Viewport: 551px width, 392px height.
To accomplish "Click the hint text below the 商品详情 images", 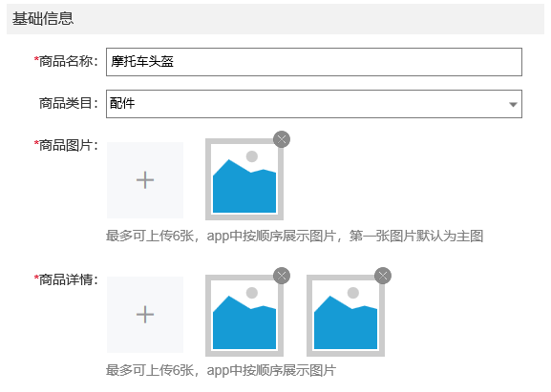I will click(x=221, y=370).
